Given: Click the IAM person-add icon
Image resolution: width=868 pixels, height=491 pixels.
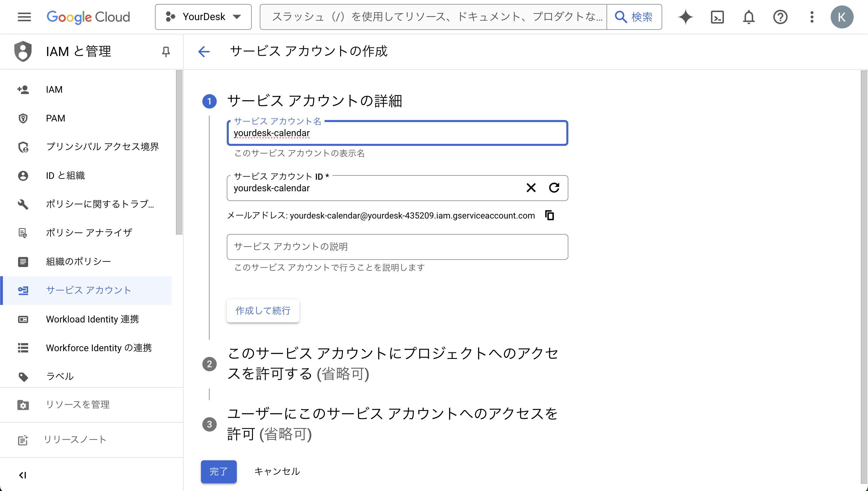Looking at the screenshot, I should [23, 90].
